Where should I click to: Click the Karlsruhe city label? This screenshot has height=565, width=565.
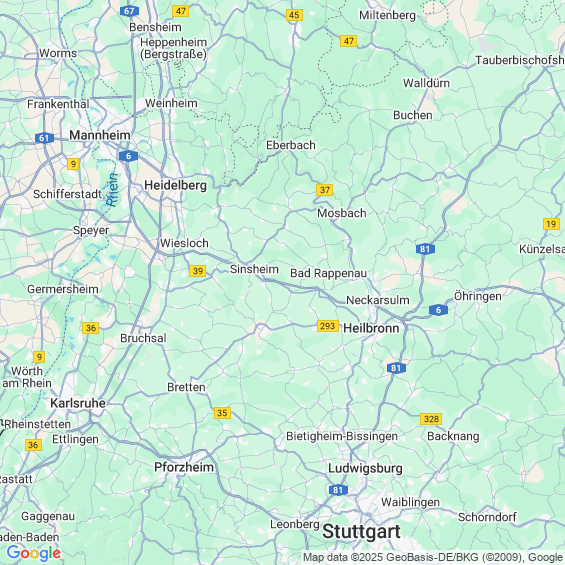78,403
